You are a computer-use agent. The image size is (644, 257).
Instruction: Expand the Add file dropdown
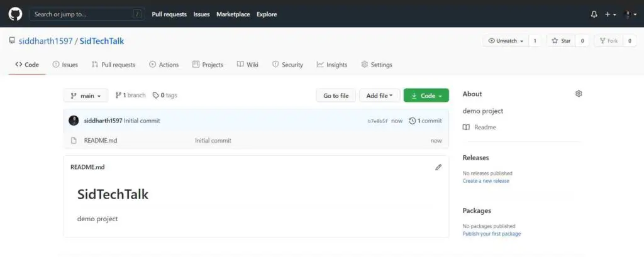pos(380,96)
